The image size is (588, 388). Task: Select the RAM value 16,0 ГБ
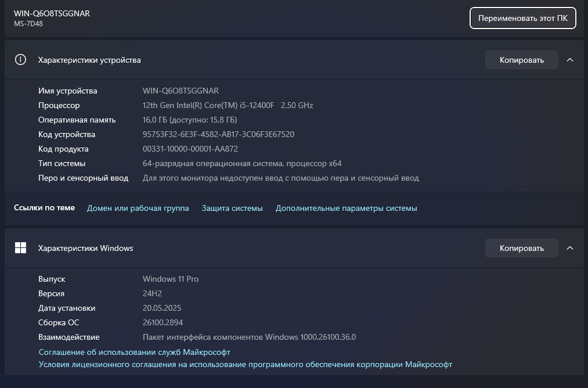click(190, 120)
